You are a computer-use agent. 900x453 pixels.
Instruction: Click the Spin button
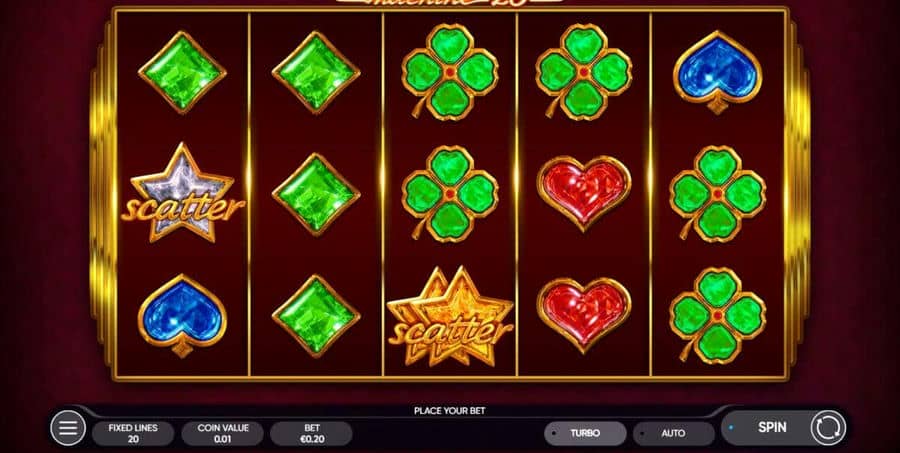click(772, 428)
